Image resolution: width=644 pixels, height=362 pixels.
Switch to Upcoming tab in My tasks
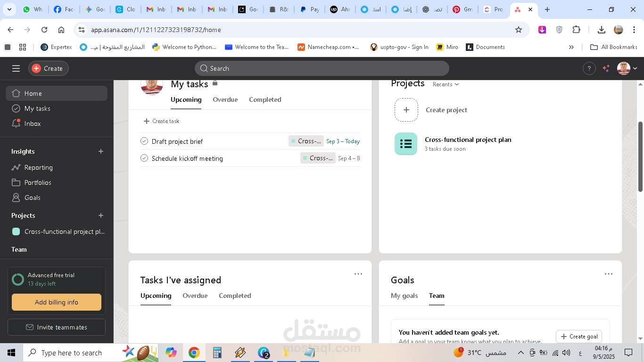click(186, 99)
